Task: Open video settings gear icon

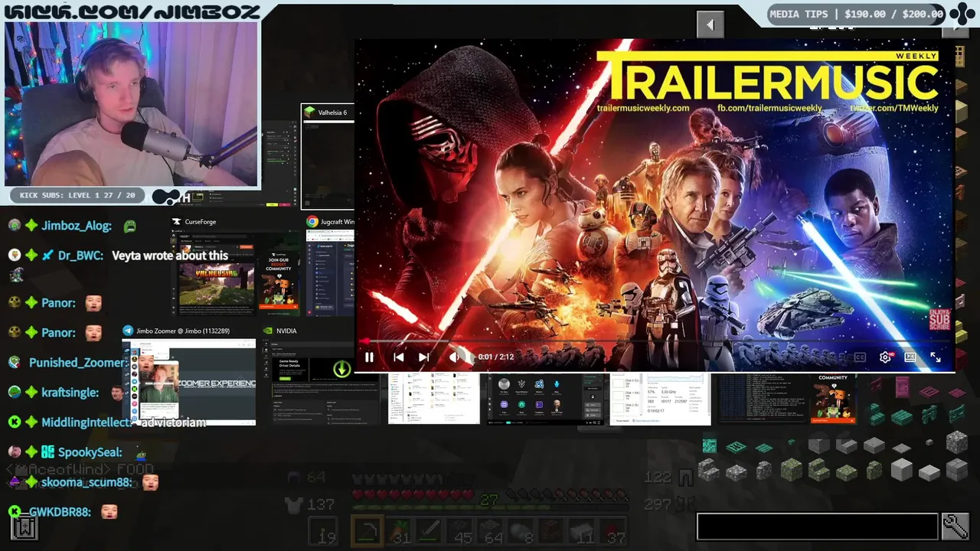Action: pyautogui.click(x=885, y=357)
